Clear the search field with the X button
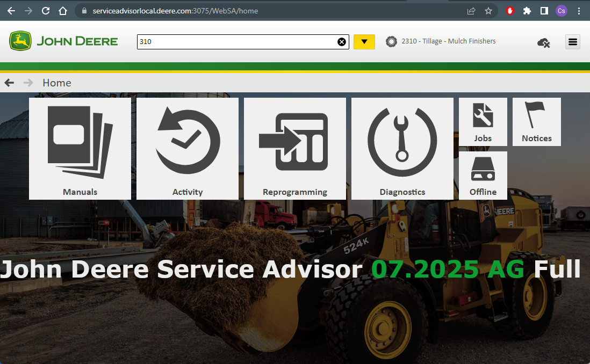Image resolution: width=590 pixels, height=364 pixels. pos(342,41)
